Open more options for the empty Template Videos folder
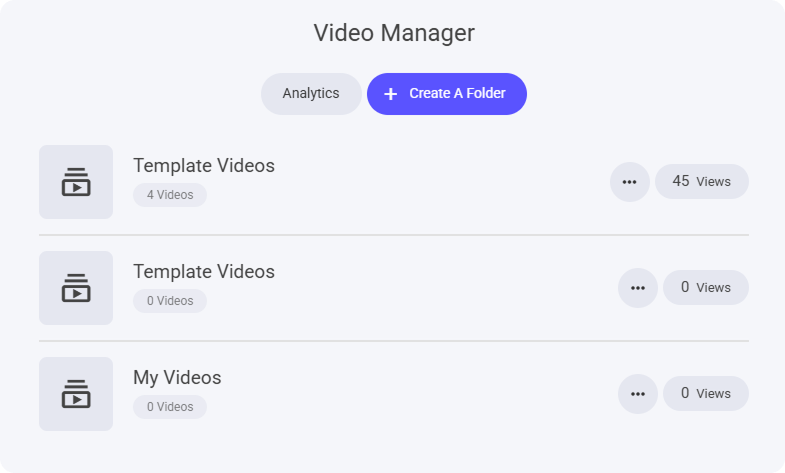Image resolution: width=785 pixels, height=473 pixels. point(638,288)
